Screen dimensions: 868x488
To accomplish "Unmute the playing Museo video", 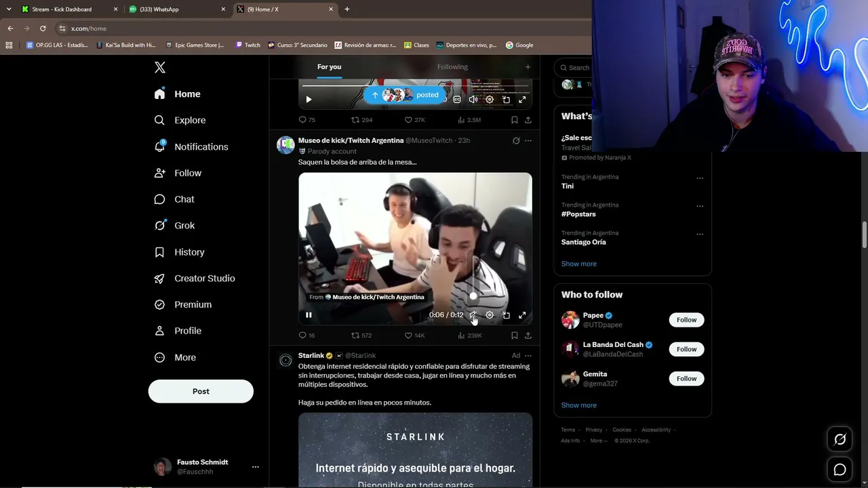I will click(x=473, y=315).
